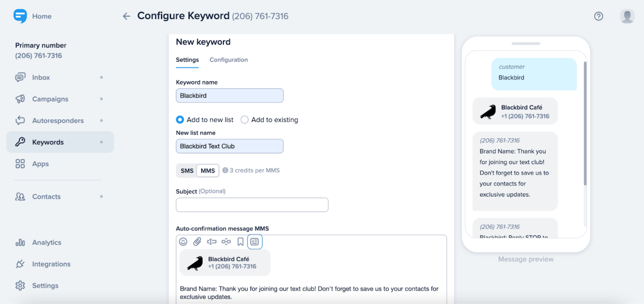Click the contact card icon in the editor toolbar
Screen dimensions: 644x304
(255, 241)
